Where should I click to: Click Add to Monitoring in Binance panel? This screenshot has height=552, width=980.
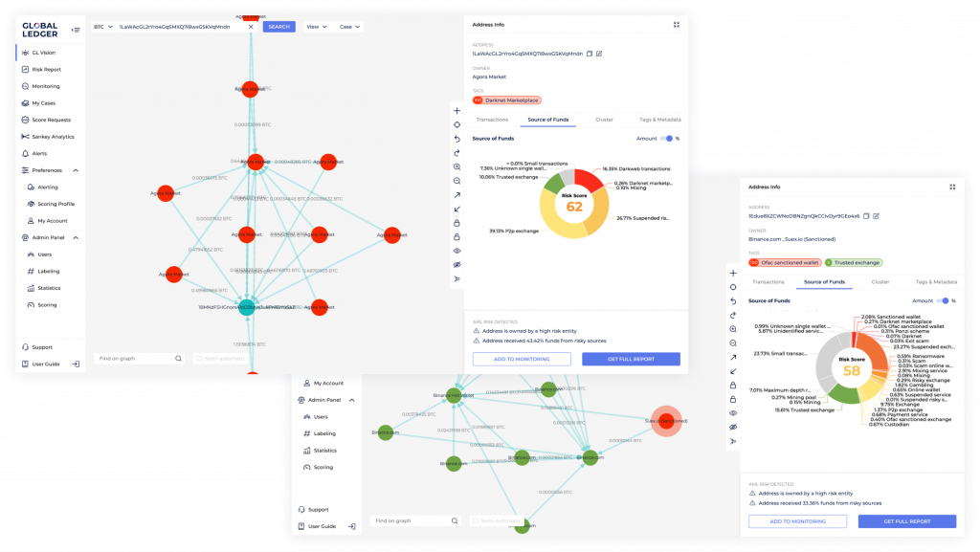(x=798, y=521)
